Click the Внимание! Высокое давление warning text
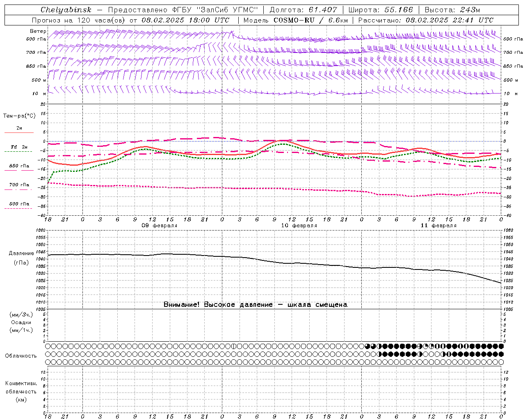This screenshot has width=525, height=420. [256, 305]
